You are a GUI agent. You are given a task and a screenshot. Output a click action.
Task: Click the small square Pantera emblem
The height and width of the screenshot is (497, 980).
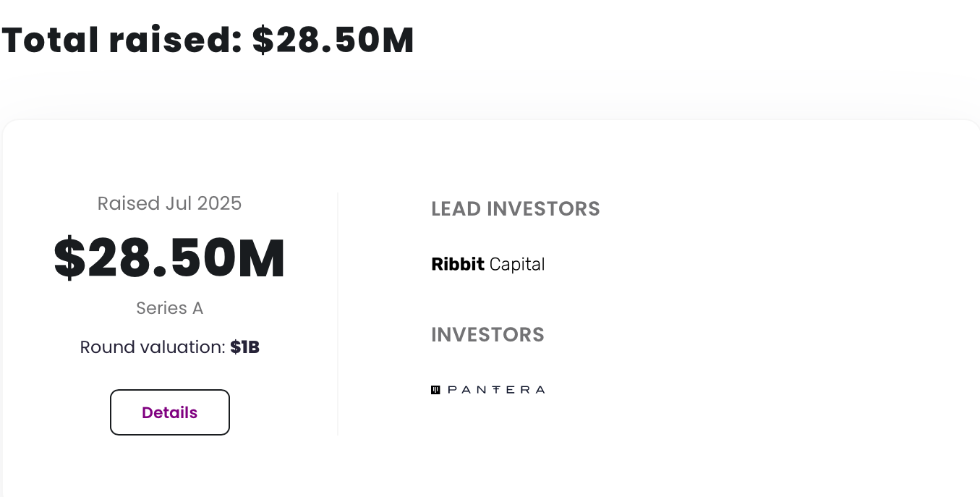[x=435, y=389]
